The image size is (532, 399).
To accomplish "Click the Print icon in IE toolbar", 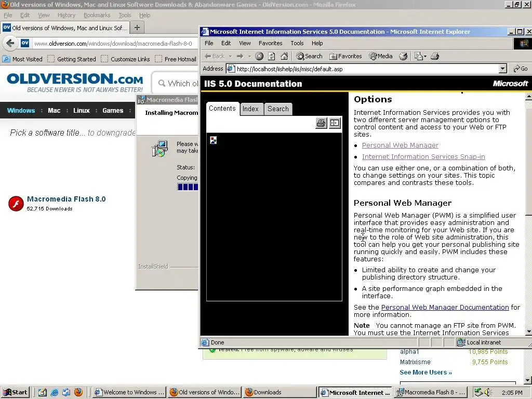I will [435, 56].
